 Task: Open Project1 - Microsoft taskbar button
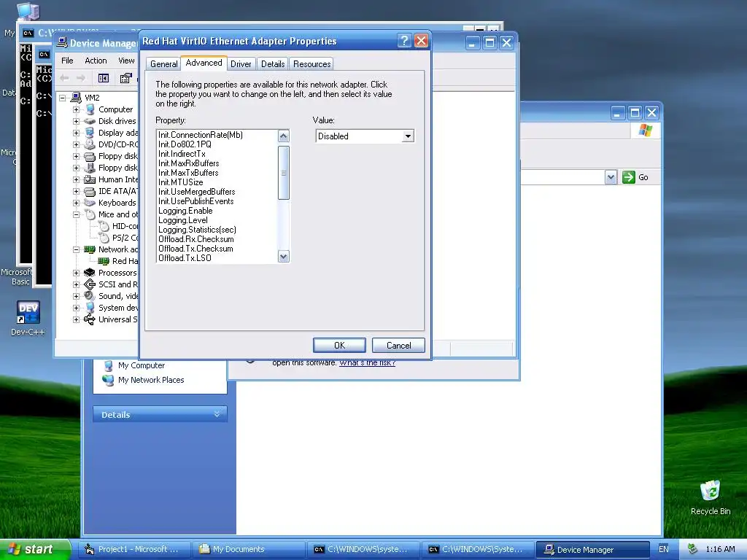pyautogui.click(x=133, y=550)
